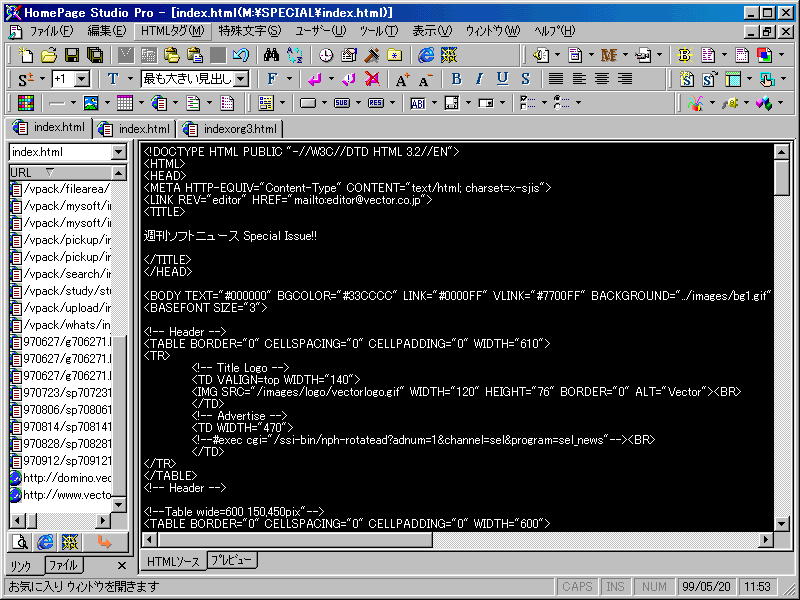Image resolution: width=800 pixels, height=600 pixels.
Task: Insert image using the picture icon
Action: (x=91, y=103)
